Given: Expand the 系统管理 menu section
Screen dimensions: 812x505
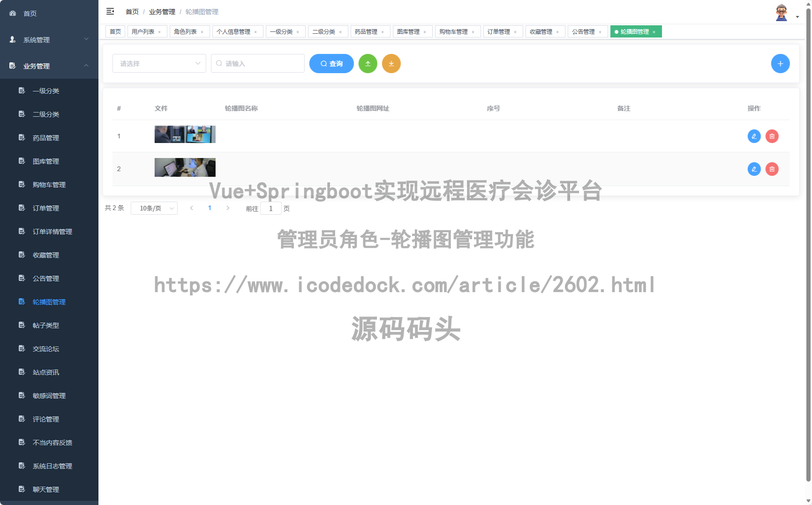Looking at the screenshot, I should [x=49, y=39].
